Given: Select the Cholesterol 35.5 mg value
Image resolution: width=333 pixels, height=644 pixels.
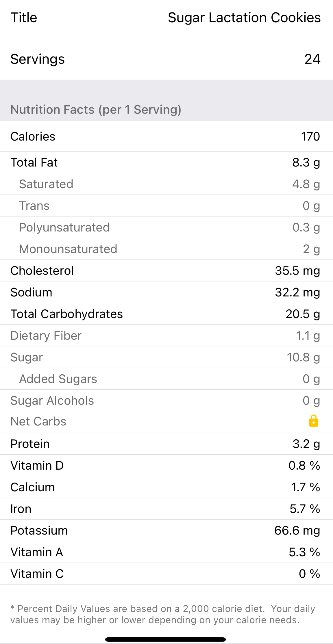Looking at the screenshot, I should [297, 271].
